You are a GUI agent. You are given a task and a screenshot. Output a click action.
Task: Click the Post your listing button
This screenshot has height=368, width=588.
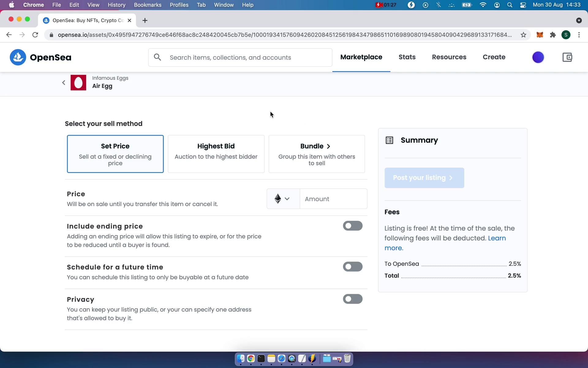(x=424, y=178)
